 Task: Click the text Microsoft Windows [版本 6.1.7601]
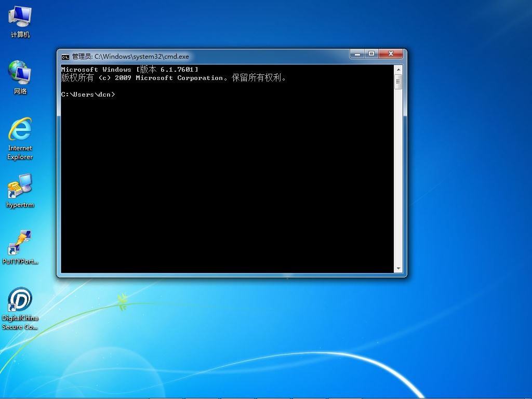point(129,70)
